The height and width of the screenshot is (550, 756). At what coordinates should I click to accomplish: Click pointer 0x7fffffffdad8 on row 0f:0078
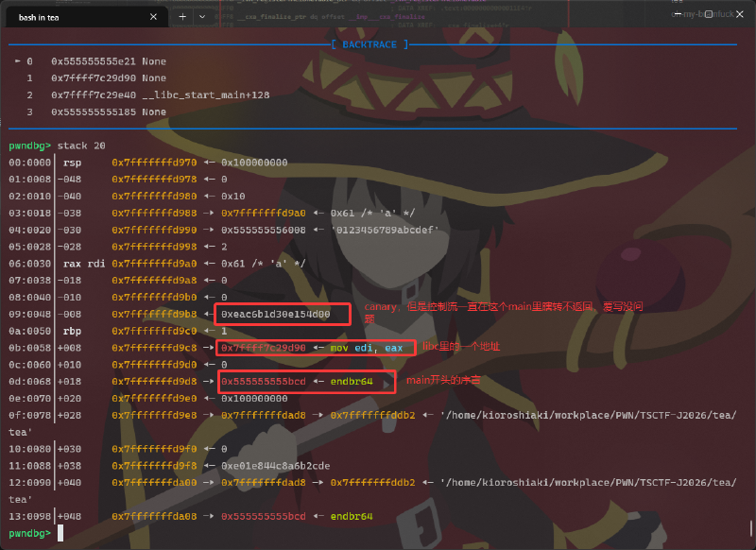tap(264, 416)
